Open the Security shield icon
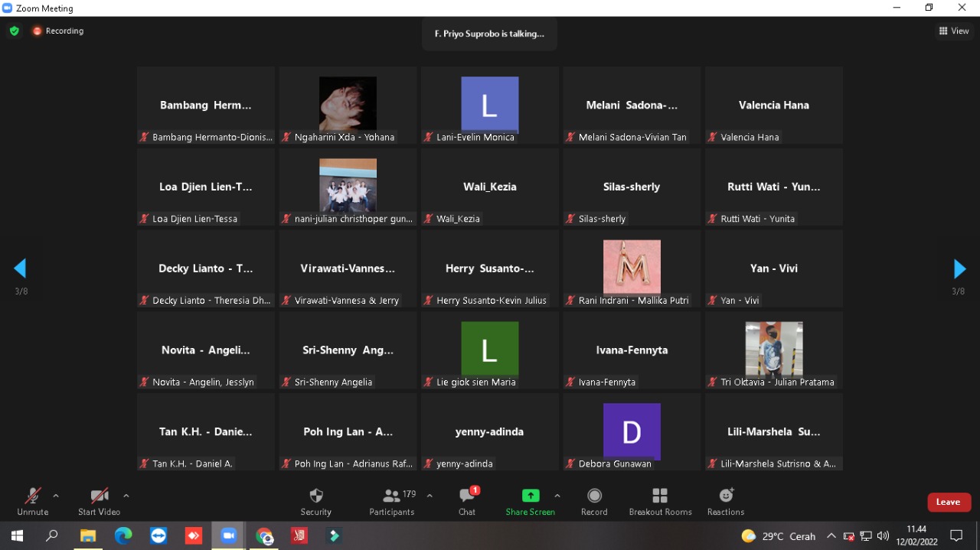The height and width of the screenshot is (550, 980). [x=315, y=496]
